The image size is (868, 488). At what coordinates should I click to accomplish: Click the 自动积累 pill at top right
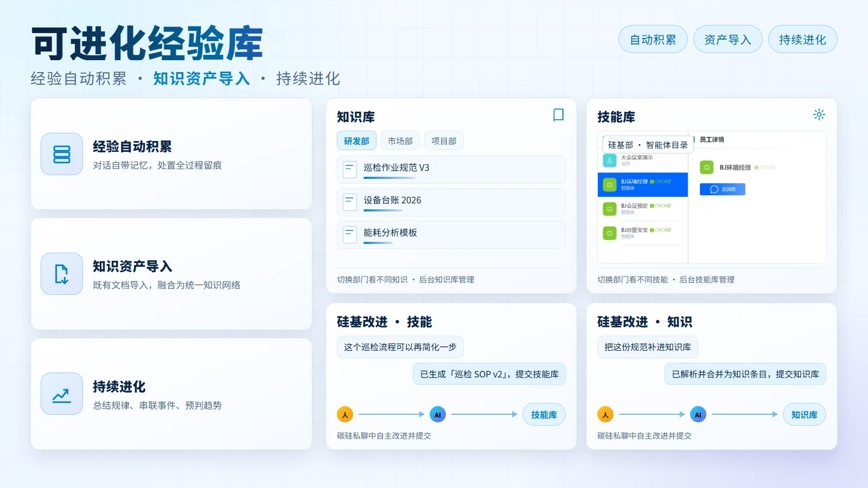click(653, 40)
